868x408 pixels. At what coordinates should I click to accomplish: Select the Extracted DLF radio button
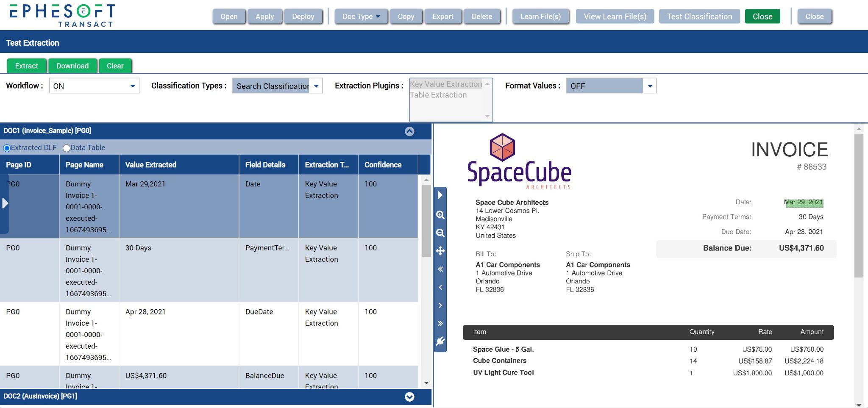(x=7, y=148)
